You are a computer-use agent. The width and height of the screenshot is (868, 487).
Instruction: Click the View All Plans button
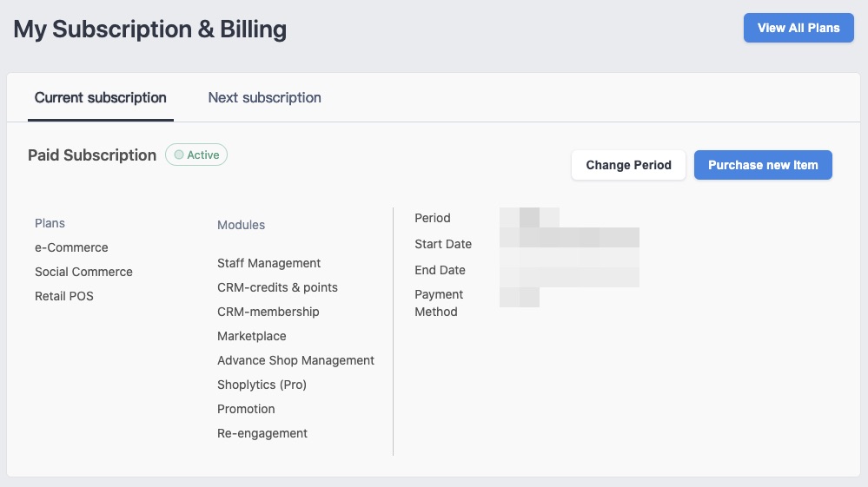click(798, 28)
